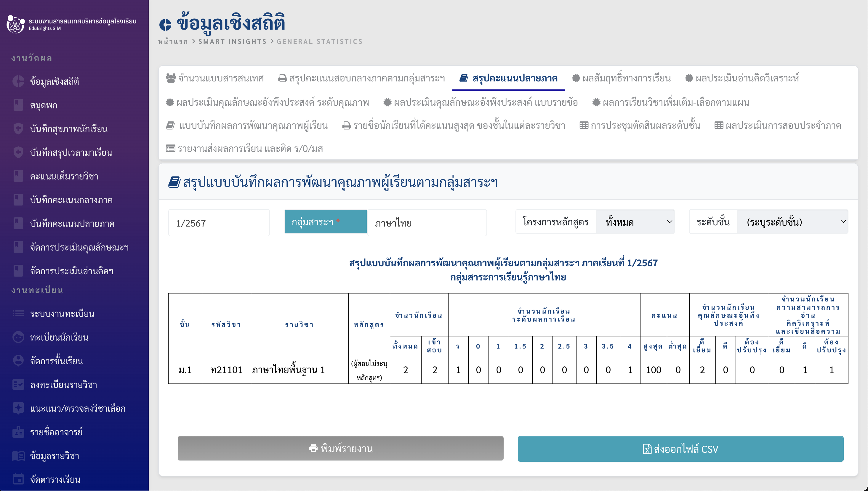
Task: Click the open book icon for ข้อมูลรายวิชา
Action: 18,455
